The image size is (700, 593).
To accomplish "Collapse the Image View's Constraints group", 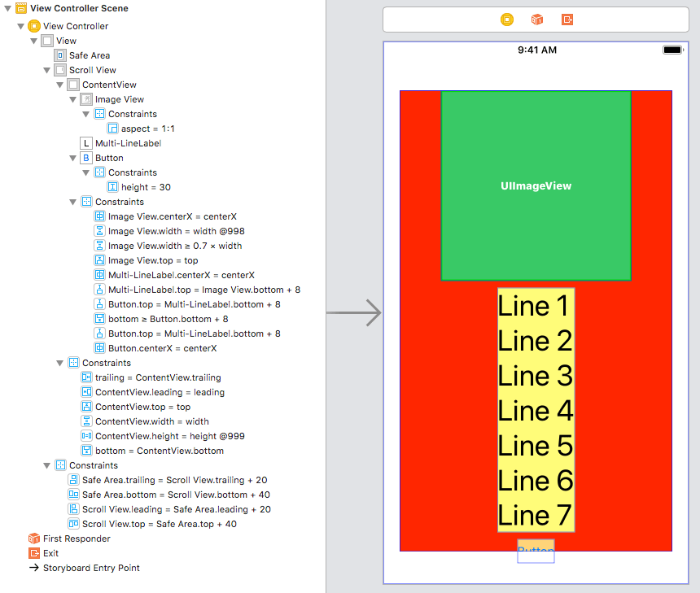I will [85, 114].
